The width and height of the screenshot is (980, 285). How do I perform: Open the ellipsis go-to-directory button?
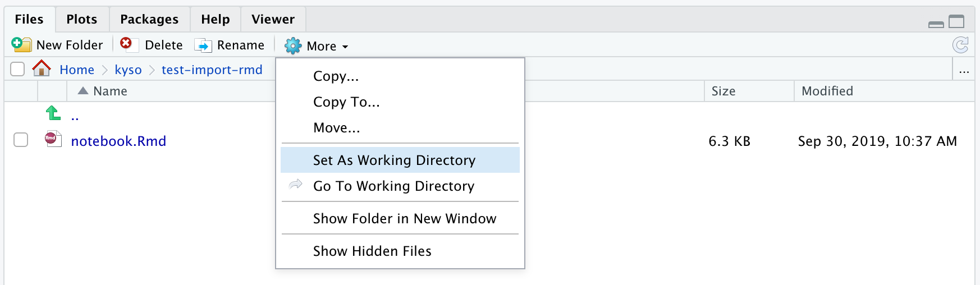(x=964, y=70)
